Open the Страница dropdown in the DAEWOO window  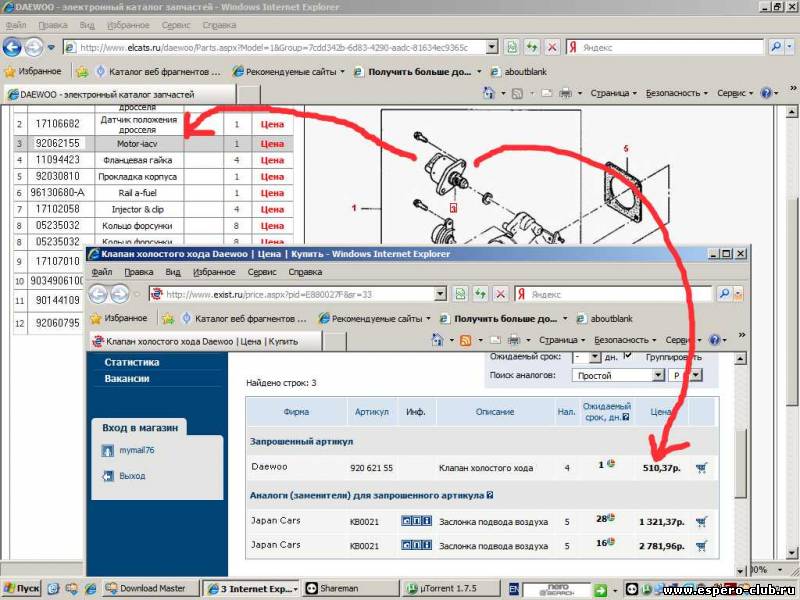614,93
